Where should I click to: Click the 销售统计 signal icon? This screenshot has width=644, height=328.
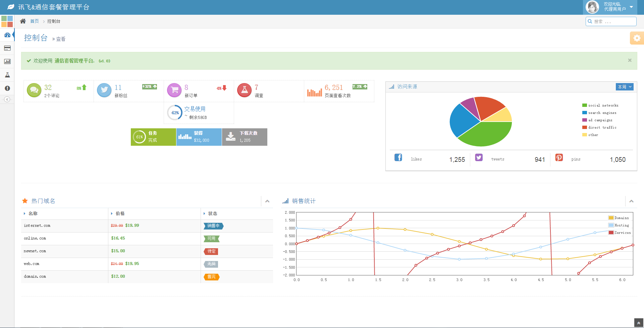pyautogui.click(x=285, y=201)
